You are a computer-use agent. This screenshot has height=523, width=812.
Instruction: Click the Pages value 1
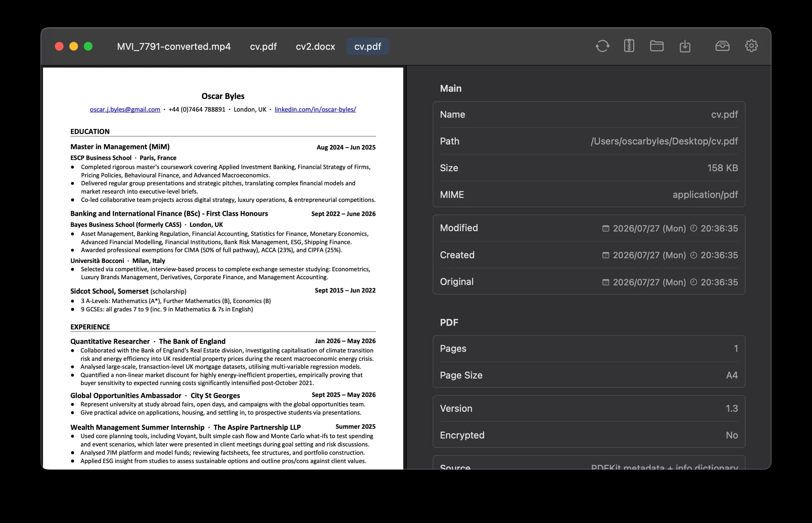pos(736,349)
